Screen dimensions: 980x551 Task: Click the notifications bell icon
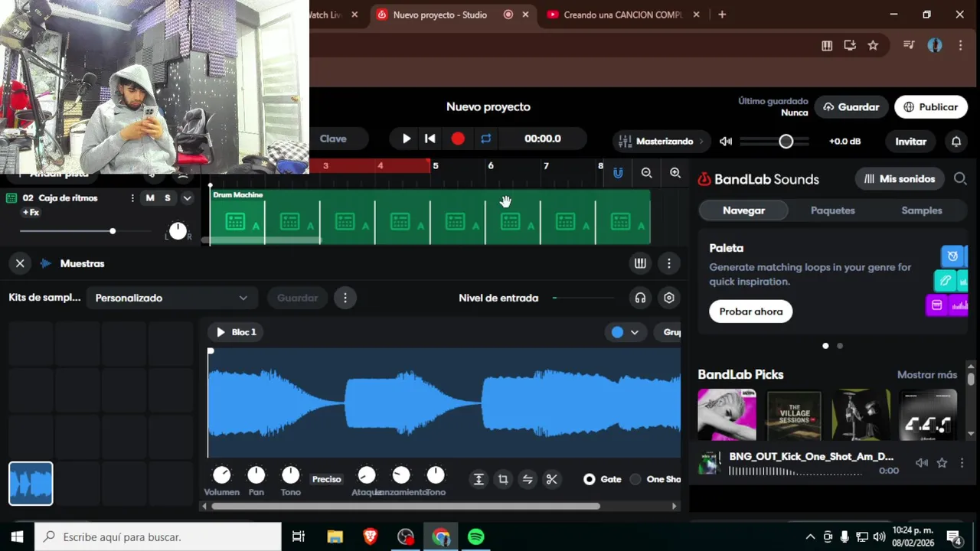tap(956, 142)
